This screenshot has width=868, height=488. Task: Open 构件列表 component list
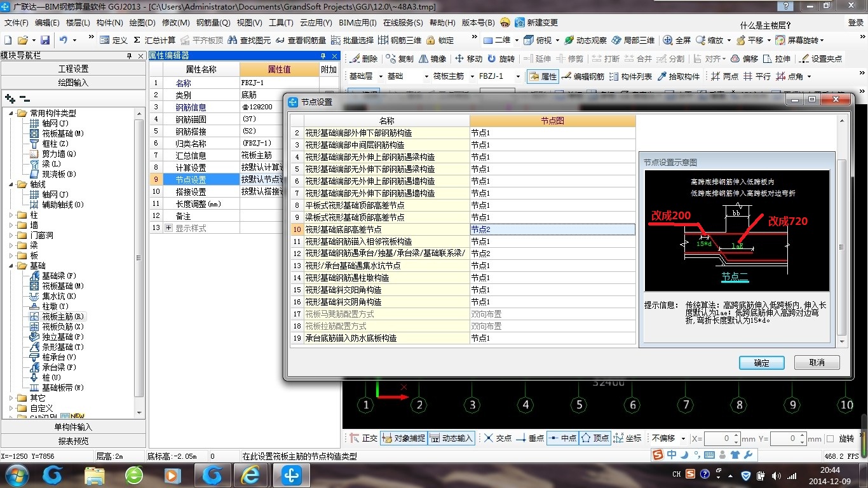coord(631,76)
